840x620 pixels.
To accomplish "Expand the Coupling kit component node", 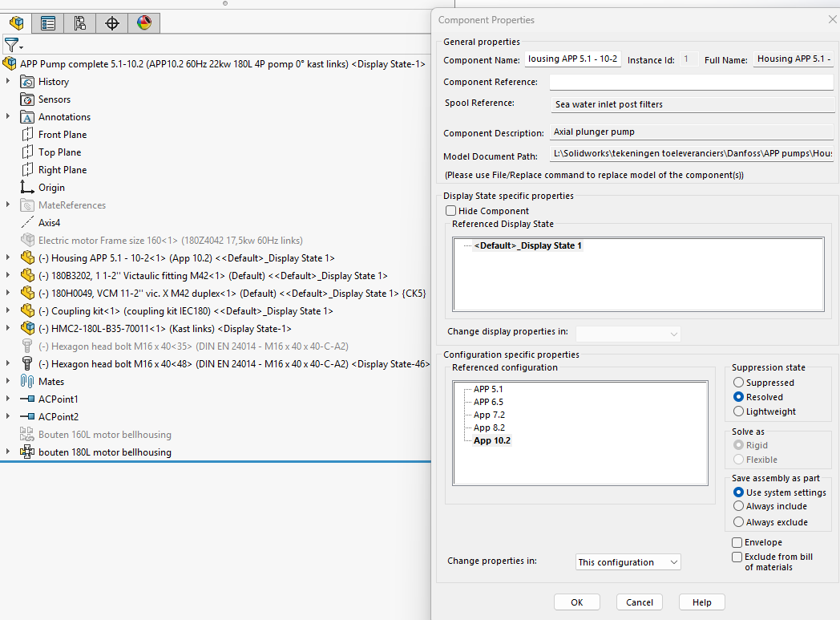I will pos(9,311).
